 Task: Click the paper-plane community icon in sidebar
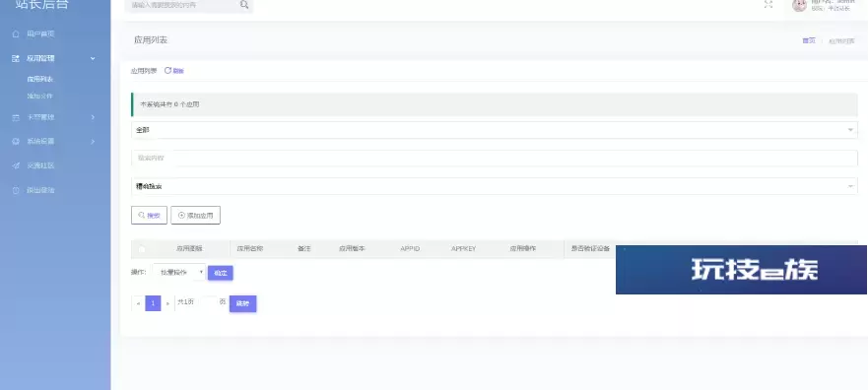[16, 166]
